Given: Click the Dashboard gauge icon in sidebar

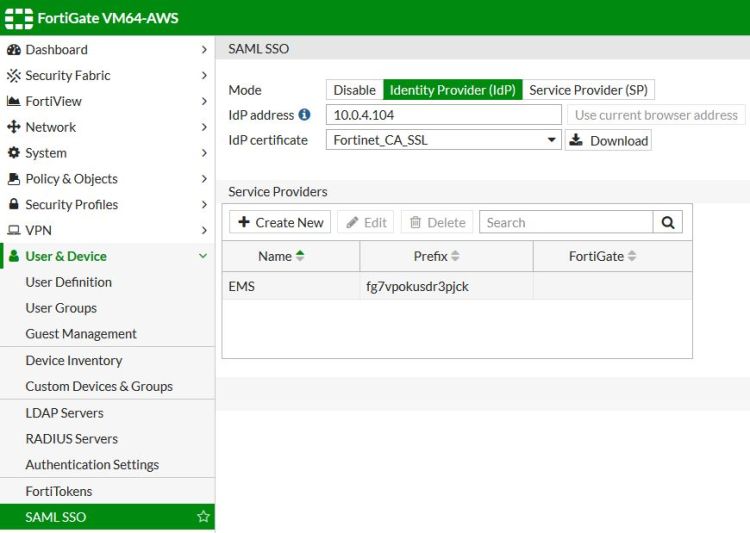Looking at the screenshot, I should click(x=14, y=50).
